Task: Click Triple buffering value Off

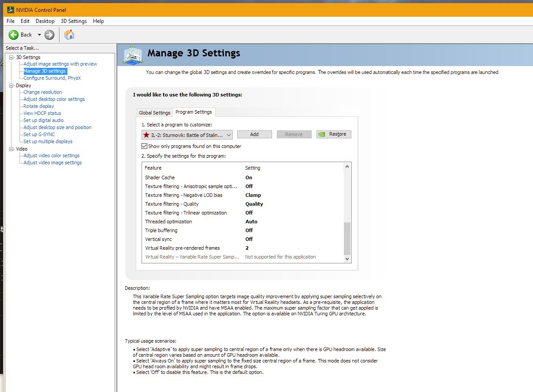Action: [x=249, y=230]
